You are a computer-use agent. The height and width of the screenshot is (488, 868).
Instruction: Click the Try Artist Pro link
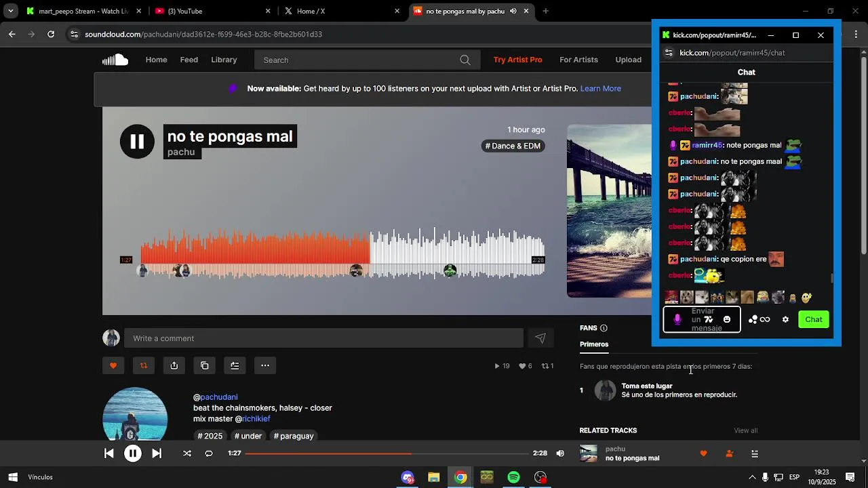(x=517, y=60)
